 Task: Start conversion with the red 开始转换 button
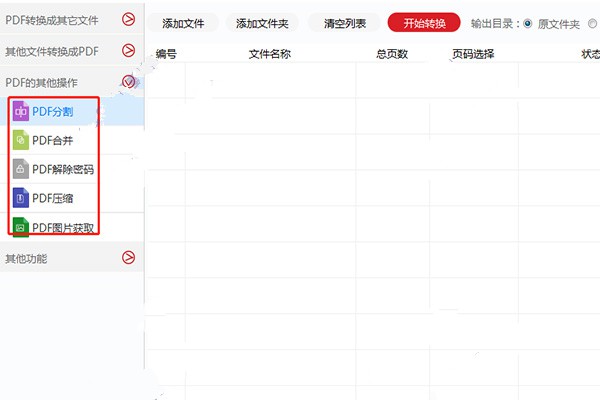[x=423, y=23]
